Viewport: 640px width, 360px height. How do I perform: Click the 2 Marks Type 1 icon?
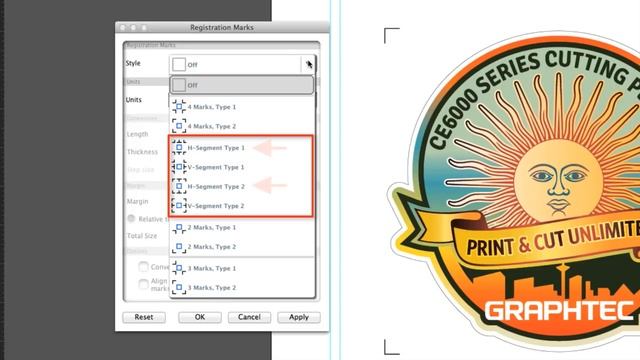[179, 227]
